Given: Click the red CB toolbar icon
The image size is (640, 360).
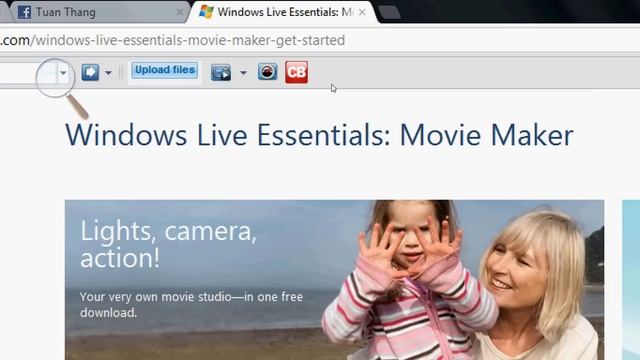Looking at the screenshot, I should tap(297, 72).
